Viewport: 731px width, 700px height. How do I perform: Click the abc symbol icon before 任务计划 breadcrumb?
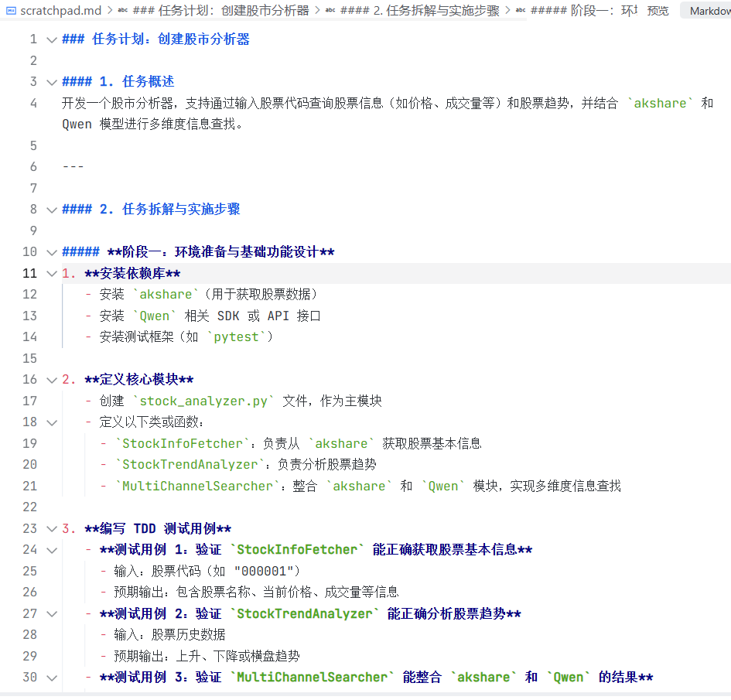click(x=123, y=10)
